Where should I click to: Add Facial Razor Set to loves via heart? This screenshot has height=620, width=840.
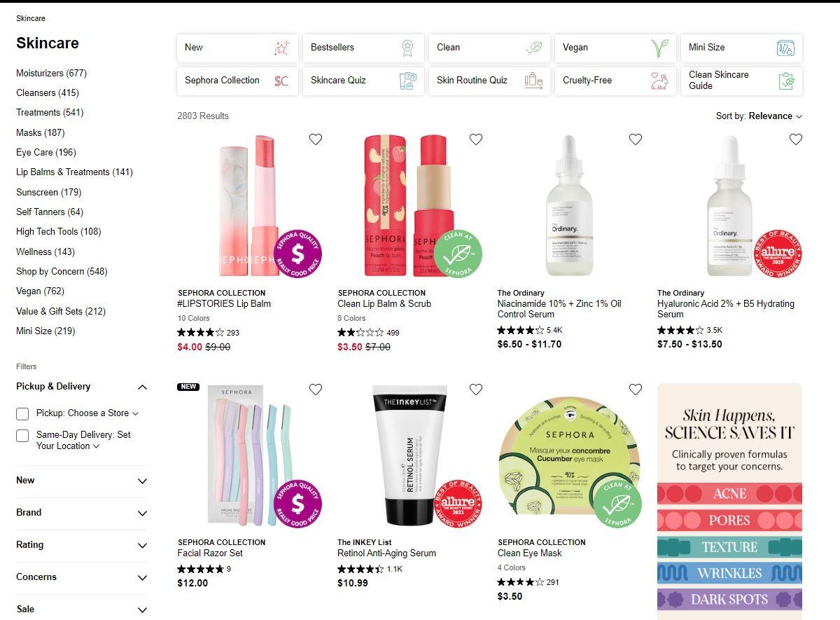(316, 389)
